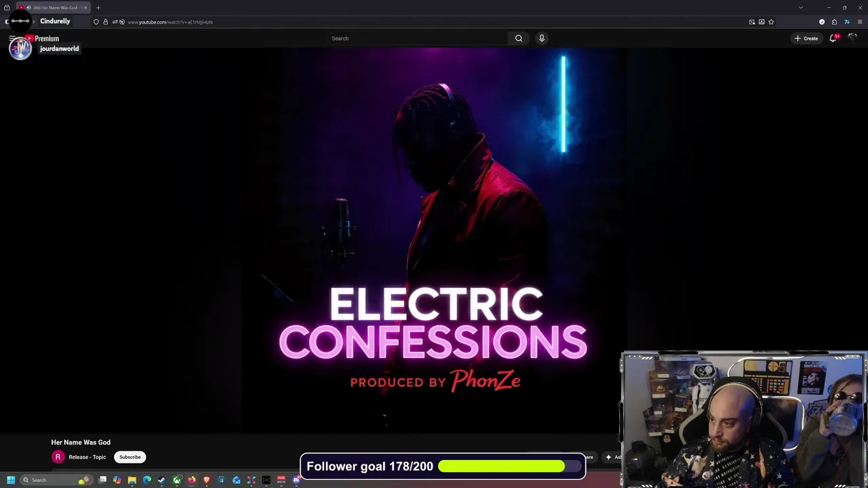Open the Xbox app on taskbar
The image size is (868, 488).
[x=177, y=480]
